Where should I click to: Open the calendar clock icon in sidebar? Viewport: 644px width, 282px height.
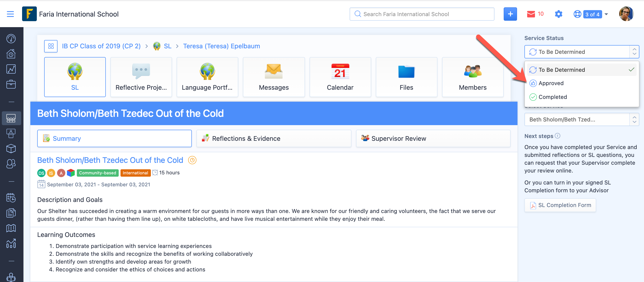[x=11, y=198]
